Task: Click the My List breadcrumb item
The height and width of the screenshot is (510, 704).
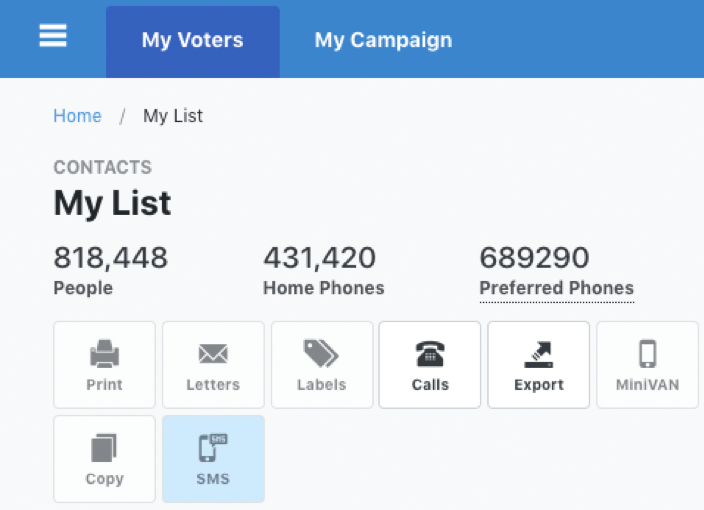Action: pyautogui.click(x=173, y=116)
